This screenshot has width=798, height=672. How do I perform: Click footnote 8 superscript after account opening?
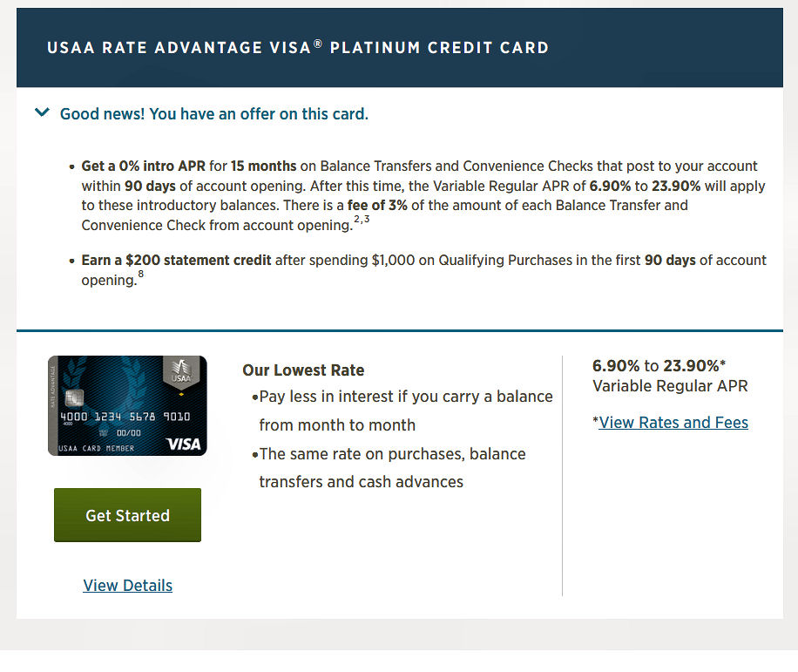pos(141,275)
